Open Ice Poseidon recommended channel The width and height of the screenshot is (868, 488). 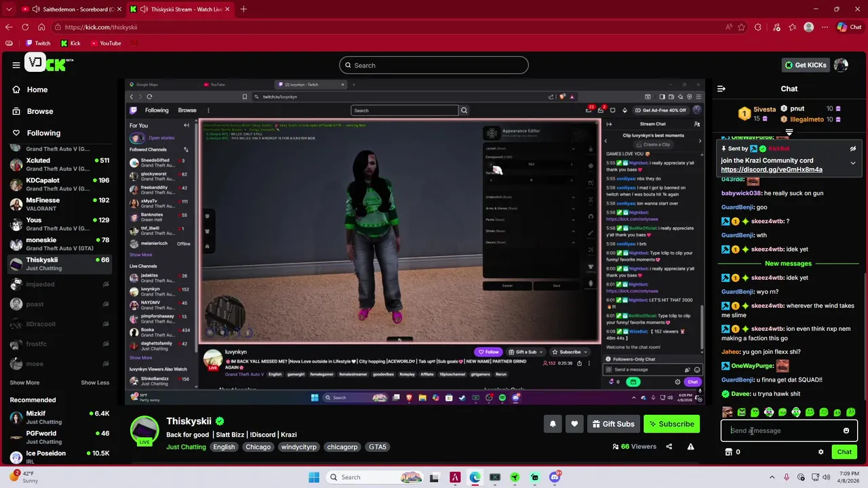point(60,456)
